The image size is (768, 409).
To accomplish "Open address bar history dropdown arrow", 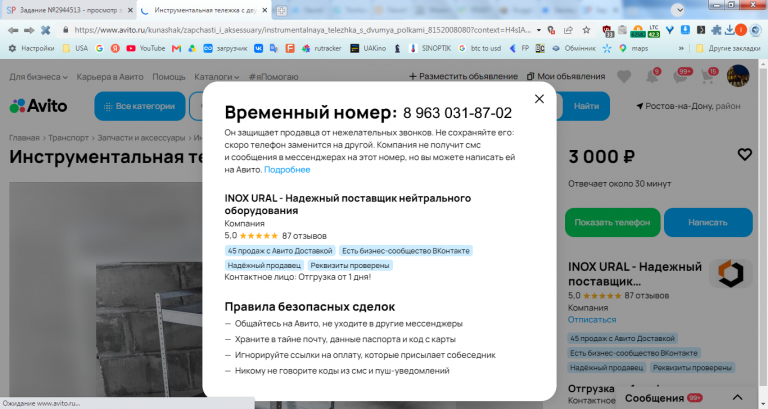I will coord(539,30).
